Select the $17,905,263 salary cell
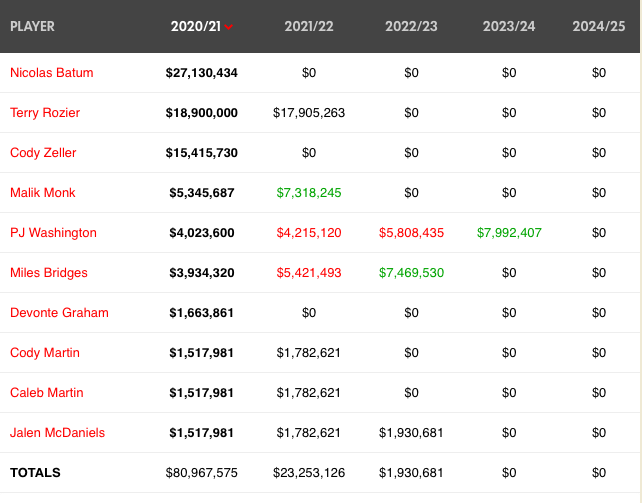Viewport: 642px width, 503px height. [x=309, y=113]
